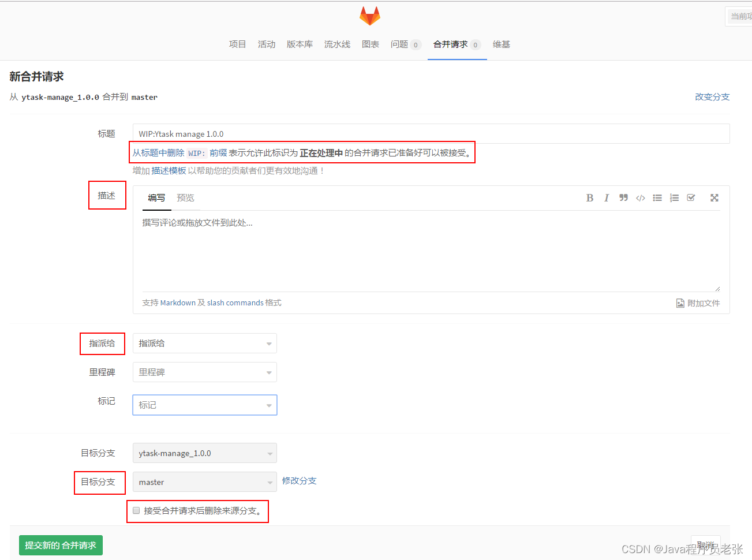The height and width of the screenshot is (560, 752).
Task: Click the 取消 cancel button
Action: point(706,545)
